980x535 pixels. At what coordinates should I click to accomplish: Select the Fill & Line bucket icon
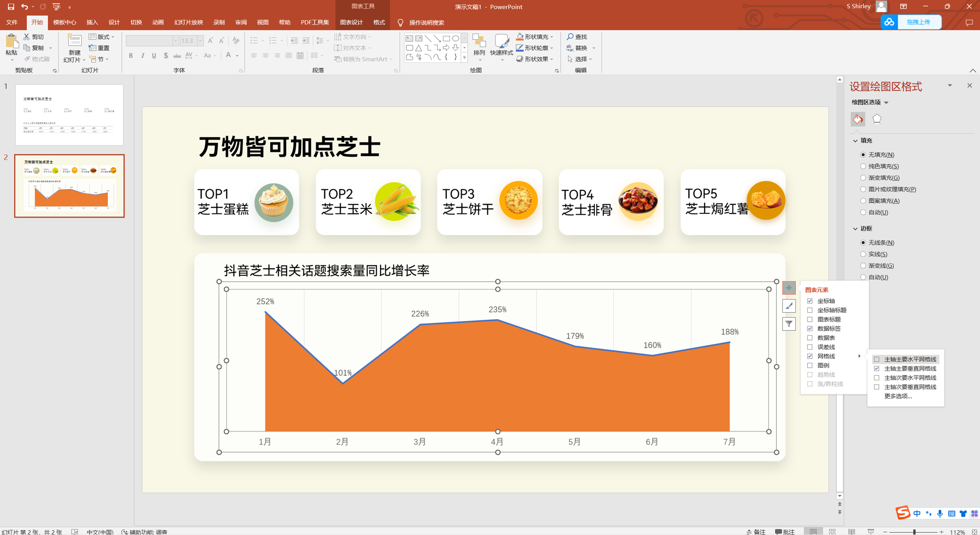click(857, 119)
